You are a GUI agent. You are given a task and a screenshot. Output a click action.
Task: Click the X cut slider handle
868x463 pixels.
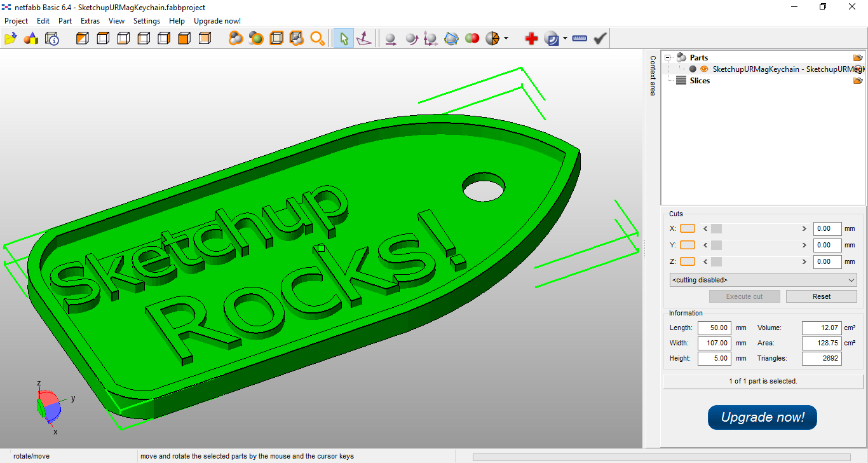pyautogui.click(x=716, y=228)
